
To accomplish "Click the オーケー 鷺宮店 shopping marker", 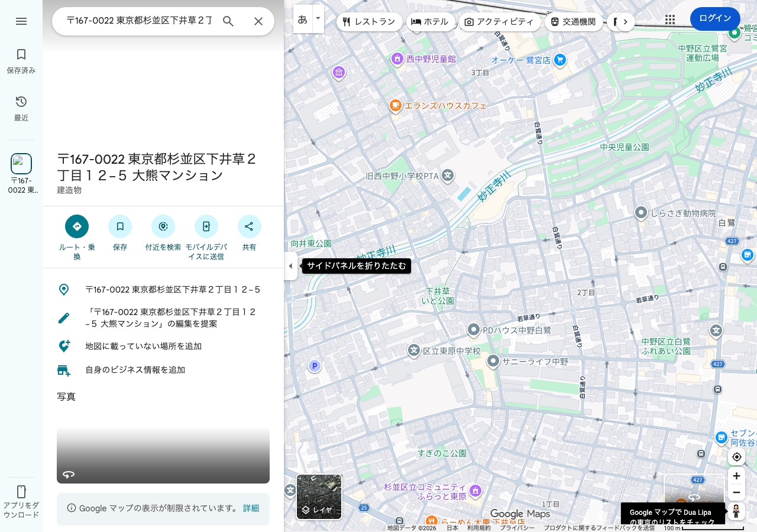I will coord(560,59).
